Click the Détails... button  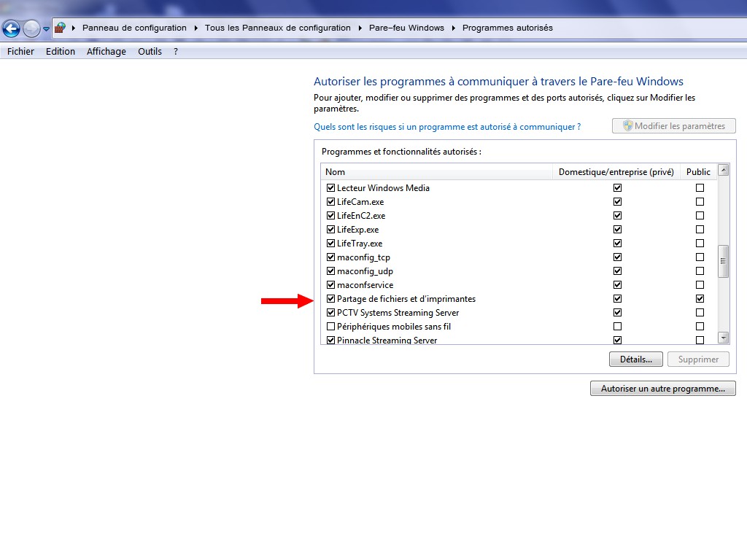[635, 359]
